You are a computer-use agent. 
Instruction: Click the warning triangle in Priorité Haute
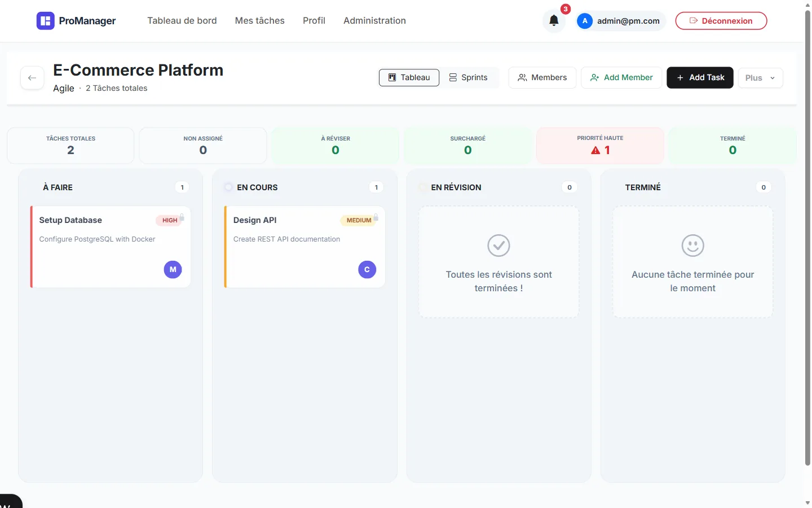point(595,150)
